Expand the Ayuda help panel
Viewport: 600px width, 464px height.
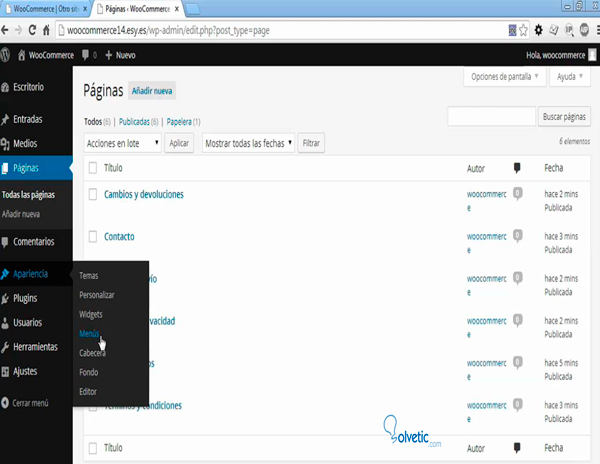[570, 77]
